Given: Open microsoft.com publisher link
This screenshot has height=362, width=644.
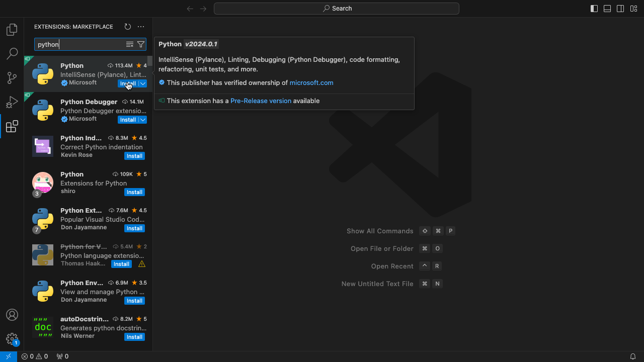Looking at the screenshot, I should (x=311, y=82).
